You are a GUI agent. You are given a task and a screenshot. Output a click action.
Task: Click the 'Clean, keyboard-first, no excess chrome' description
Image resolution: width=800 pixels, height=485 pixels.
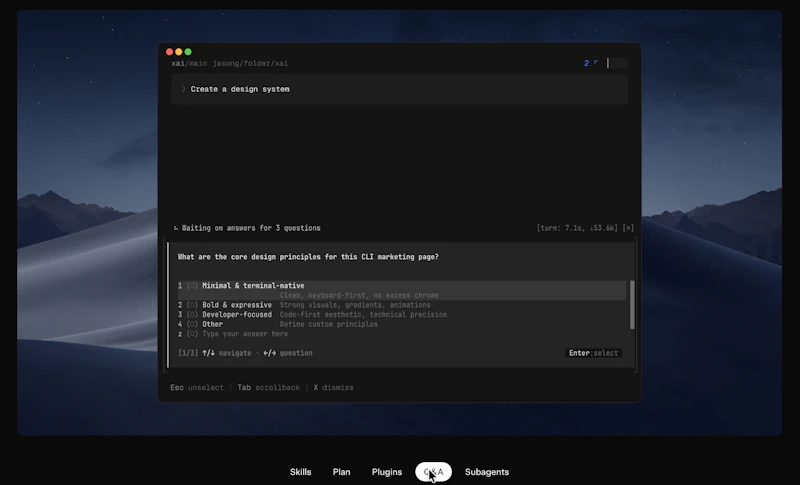[x=359, y=295]
